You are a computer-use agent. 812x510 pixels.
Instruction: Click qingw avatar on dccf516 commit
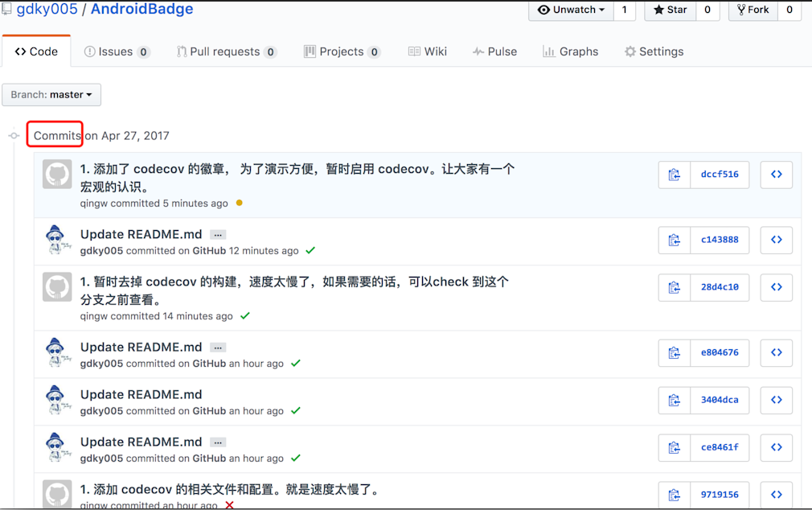pos(57,174)
